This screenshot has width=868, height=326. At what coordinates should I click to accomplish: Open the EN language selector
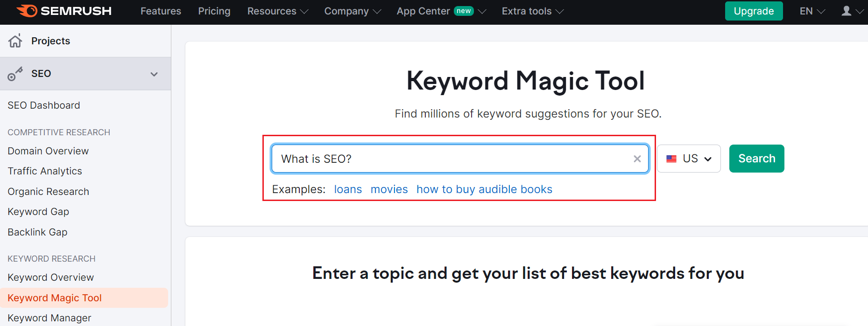(x=812, y=11)
